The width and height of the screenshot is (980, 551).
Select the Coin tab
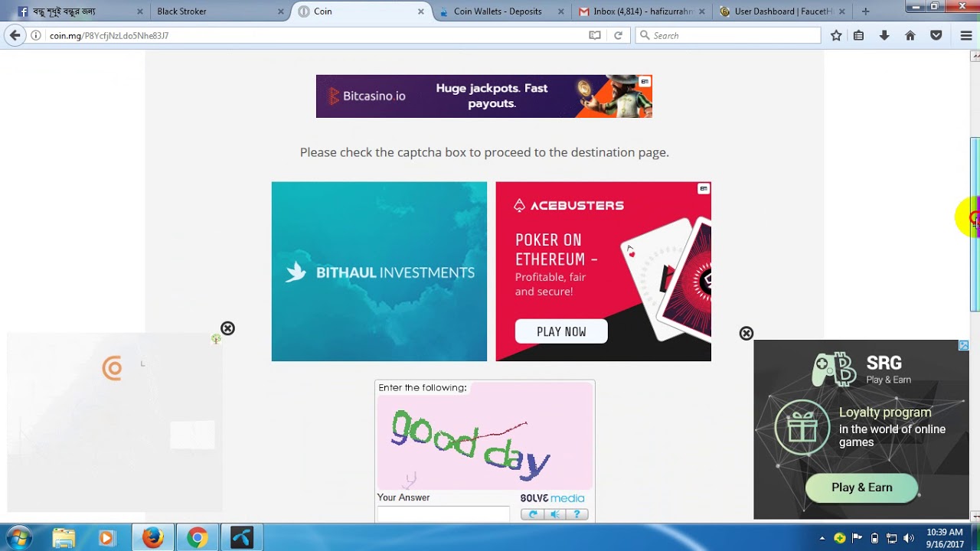pos(360,11)
